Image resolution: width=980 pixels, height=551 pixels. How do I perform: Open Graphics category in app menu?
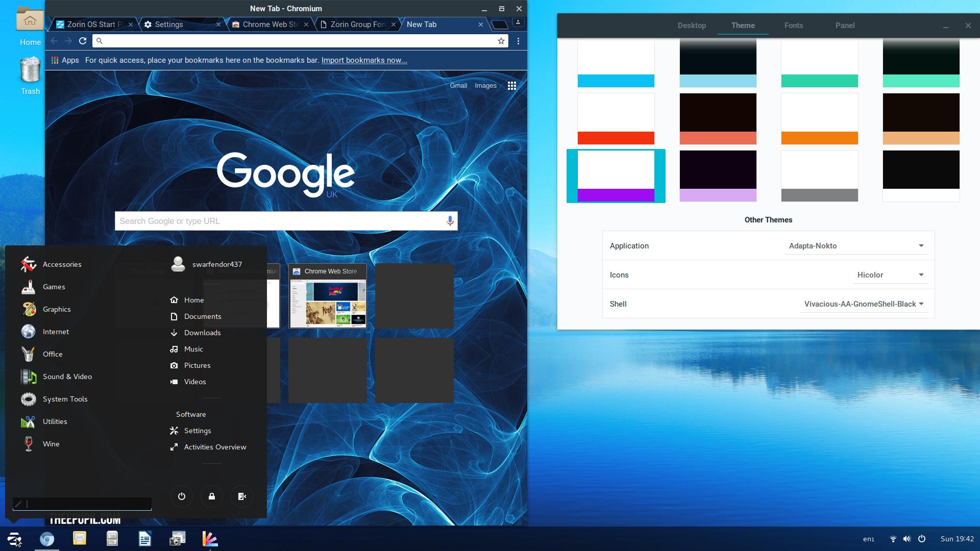(x=57, y=309)
